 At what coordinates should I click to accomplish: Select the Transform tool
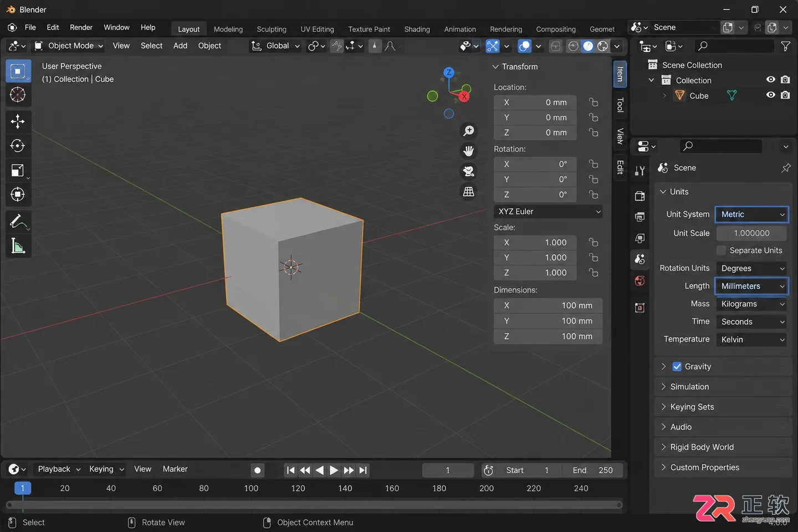[18, 195]
